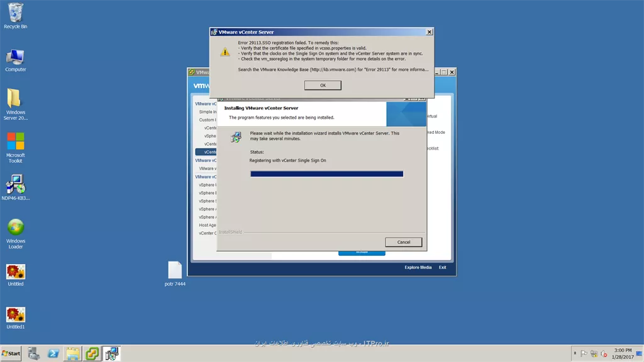Click the Action Center flag tray icon
Viewport: 644px width, 362px height.
[x=584, y=353]
